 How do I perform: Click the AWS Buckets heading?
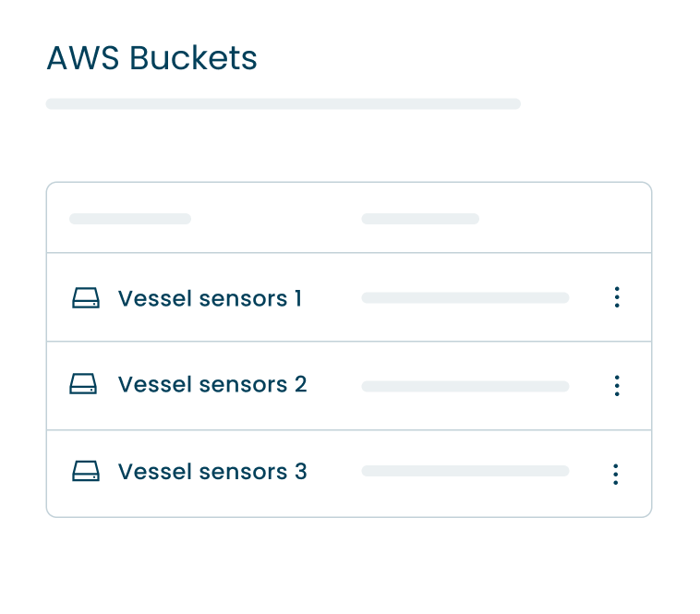pos(151,58)
